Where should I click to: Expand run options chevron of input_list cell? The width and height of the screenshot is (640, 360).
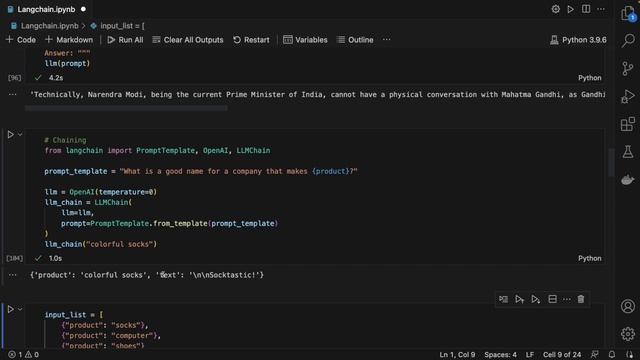[20, 309]
